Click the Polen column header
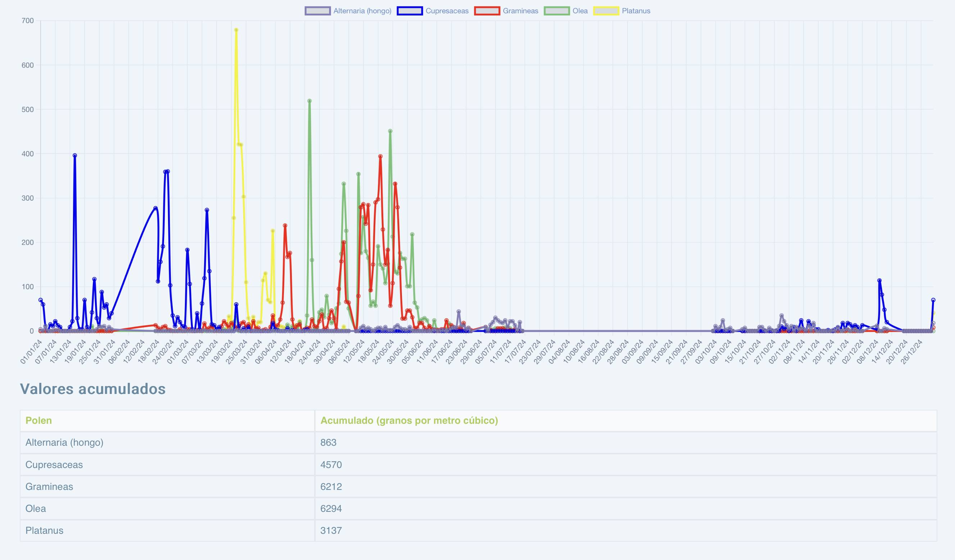Image resolution: width=955 pixels, height=560 pixels. pyautogui.click(x=39, y=421)
